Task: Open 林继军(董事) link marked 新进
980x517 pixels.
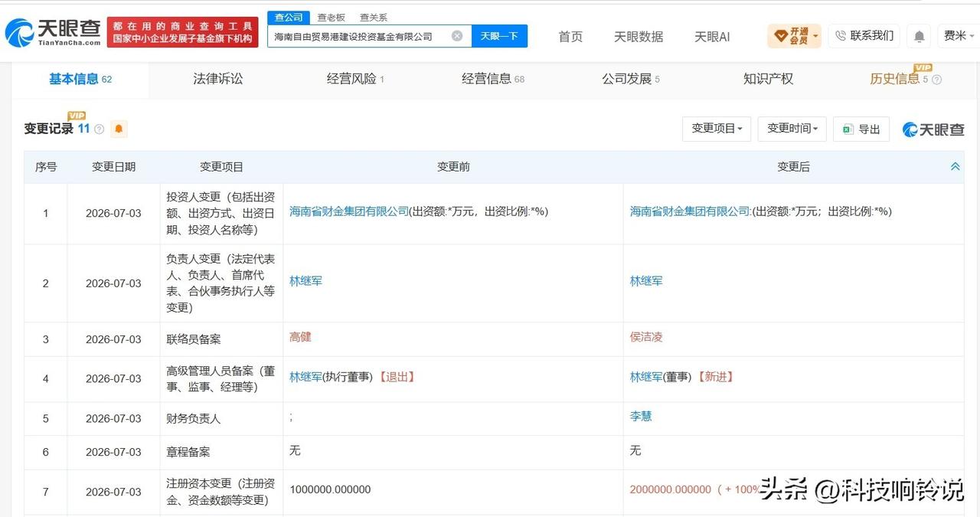Action: point(646,377)
